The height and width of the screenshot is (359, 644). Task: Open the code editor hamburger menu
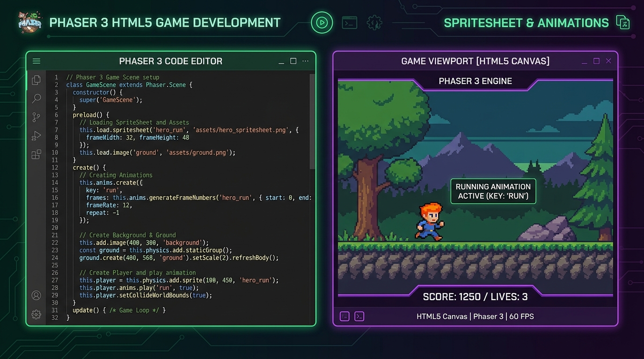pos(37,61)
